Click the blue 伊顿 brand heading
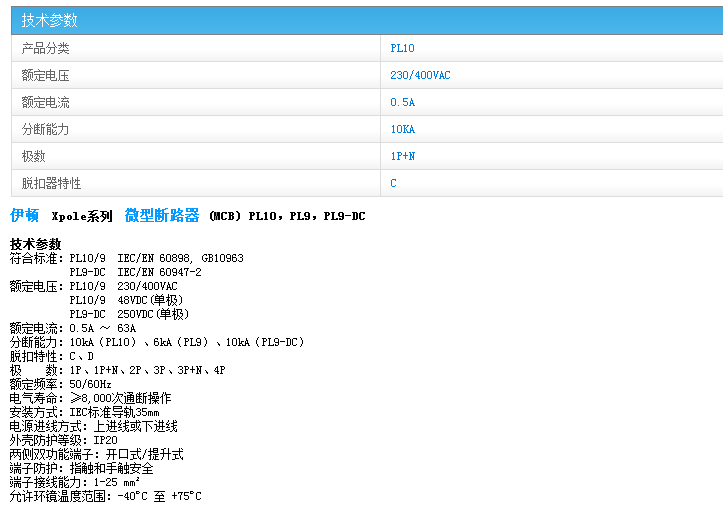 25,215
